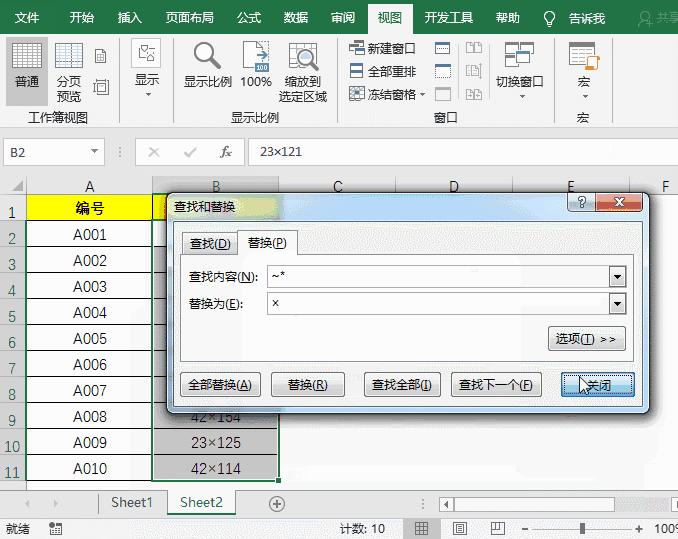This screenshot has width=678, height=539.
Task: Open the Formulas (公式) tab
Action: coord(249,18)
